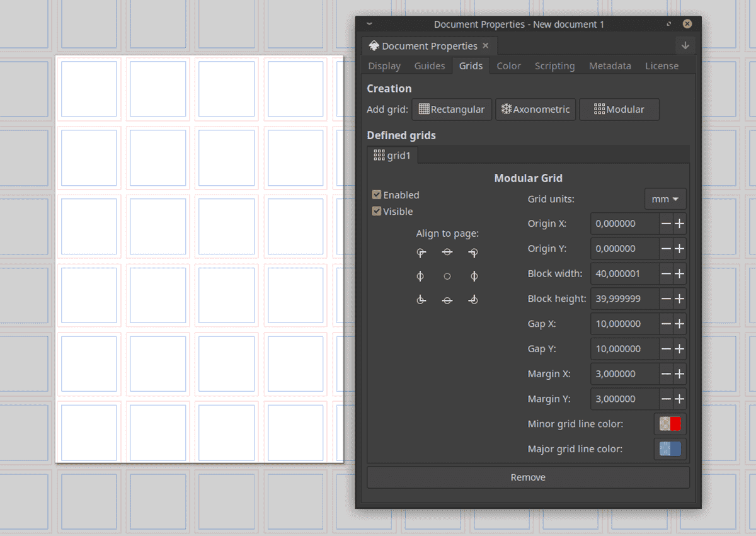Increase Margin X with plus button

coord(680,374)
